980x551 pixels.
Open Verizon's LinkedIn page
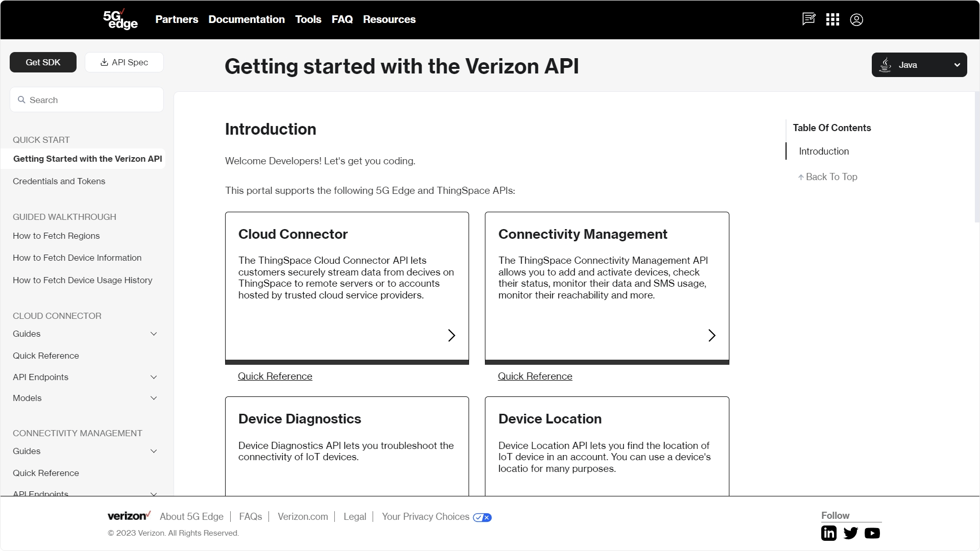click(829, 533)
